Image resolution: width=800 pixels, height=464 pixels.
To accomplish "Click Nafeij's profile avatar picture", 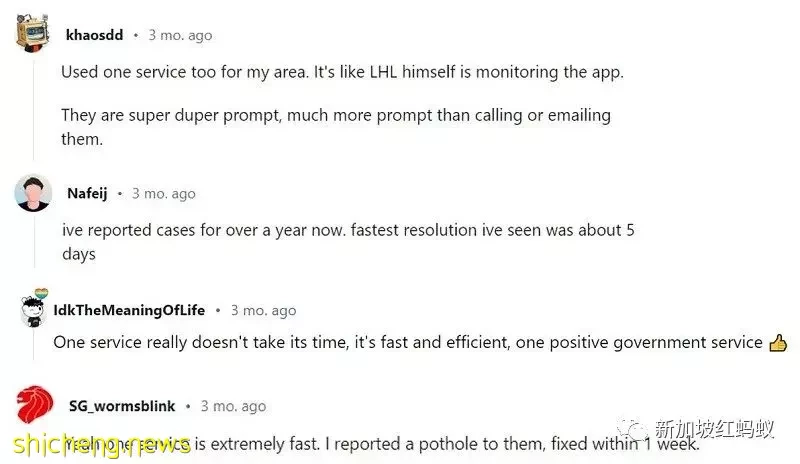I will [x=33, y=193].
